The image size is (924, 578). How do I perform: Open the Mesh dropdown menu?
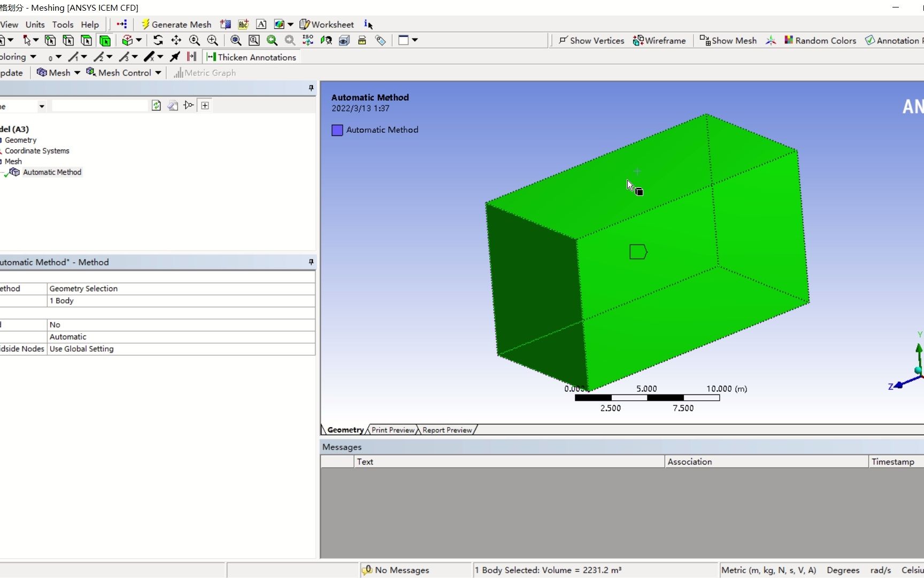coord(58,73)
